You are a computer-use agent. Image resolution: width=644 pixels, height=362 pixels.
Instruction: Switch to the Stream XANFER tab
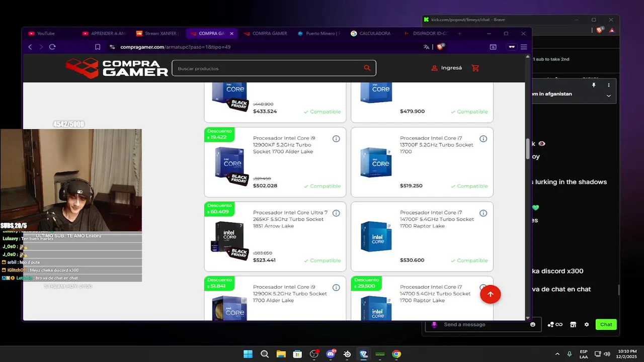click(158, 33)
